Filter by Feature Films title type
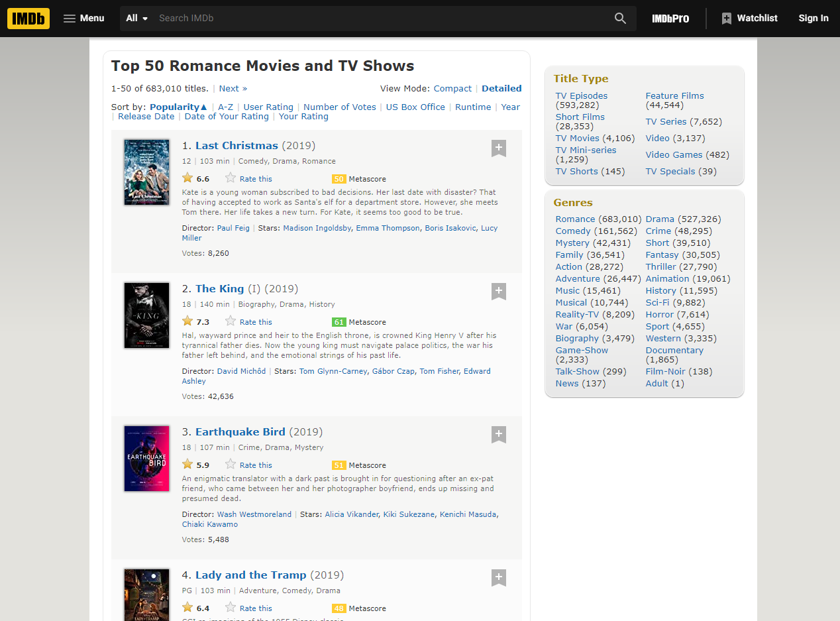This screenshot has width=840, height=621. point(675,96)
